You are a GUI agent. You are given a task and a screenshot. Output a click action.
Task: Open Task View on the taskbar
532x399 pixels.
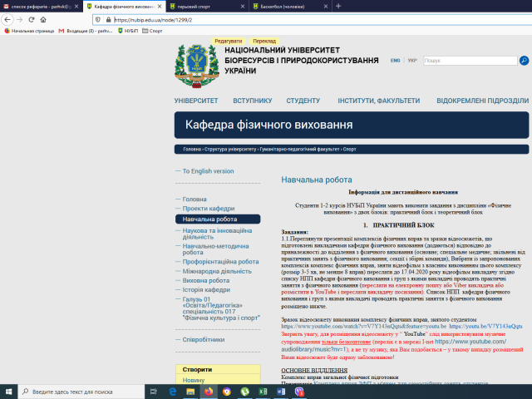(153, 392)
